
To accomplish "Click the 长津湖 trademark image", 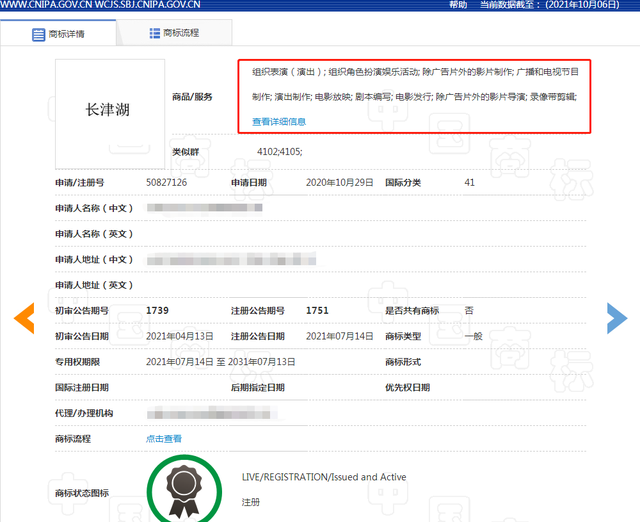I will coord(108,109).
